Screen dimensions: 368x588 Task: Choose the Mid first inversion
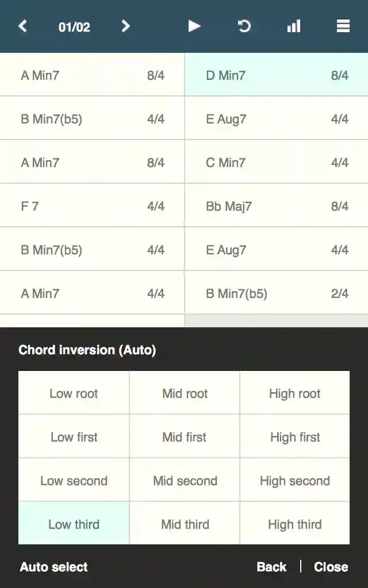click(184, 436)
